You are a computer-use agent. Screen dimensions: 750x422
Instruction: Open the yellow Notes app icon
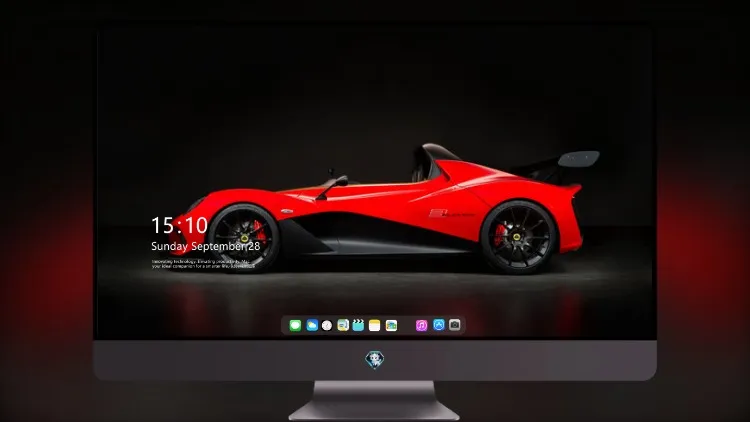(375, 325)
